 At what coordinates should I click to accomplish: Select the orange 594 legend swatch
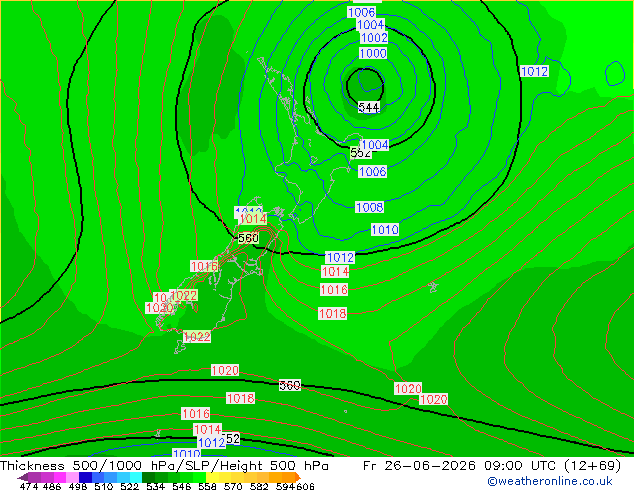[x=288, y=477]
